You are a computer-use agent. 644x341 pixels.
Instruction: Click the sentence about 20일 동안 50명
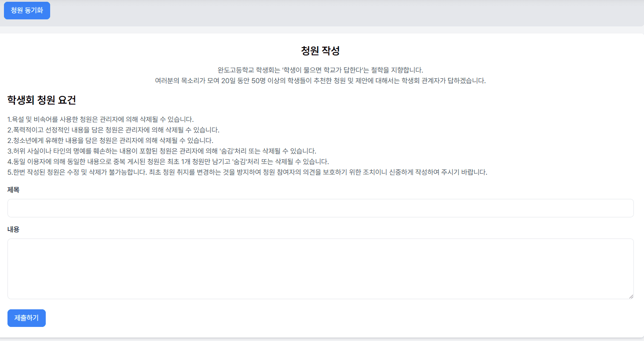(320, 81)
